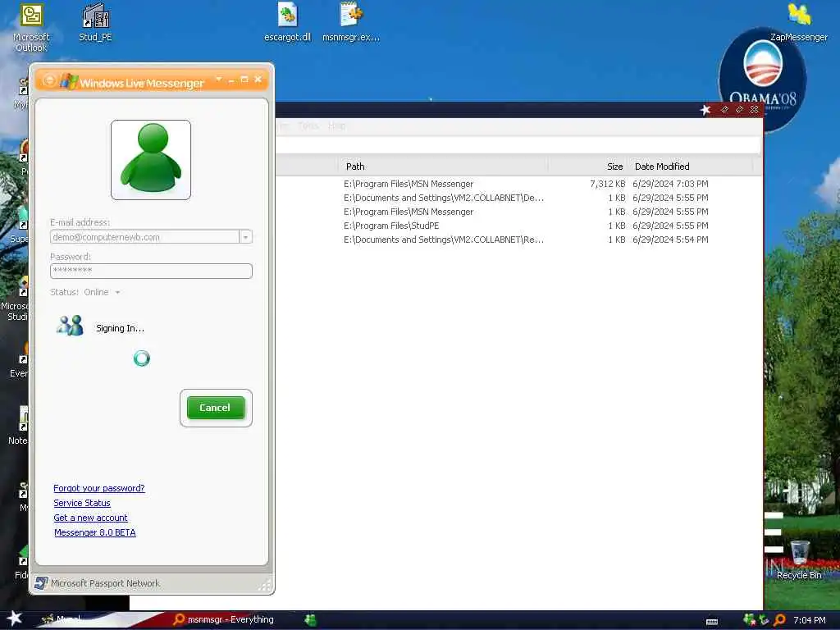Screen dimensions: 840x630
Task: Click the star Start button on taskbar
Action: coord(14,619)
